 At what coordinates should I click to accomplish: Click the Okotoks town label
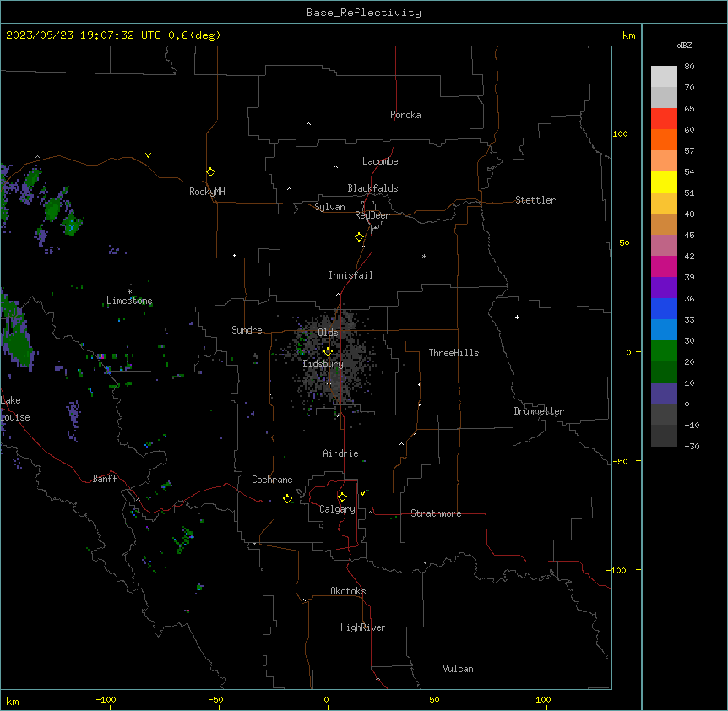pyautogui.click(x=348, y=591)
